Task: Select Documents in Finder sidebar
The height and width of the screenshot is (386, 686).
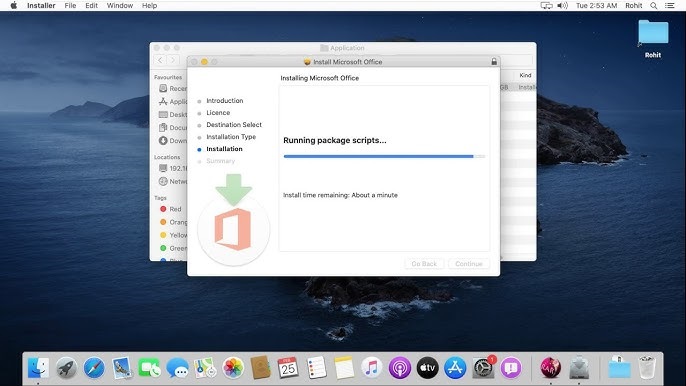Action: (x=173, y=127)
